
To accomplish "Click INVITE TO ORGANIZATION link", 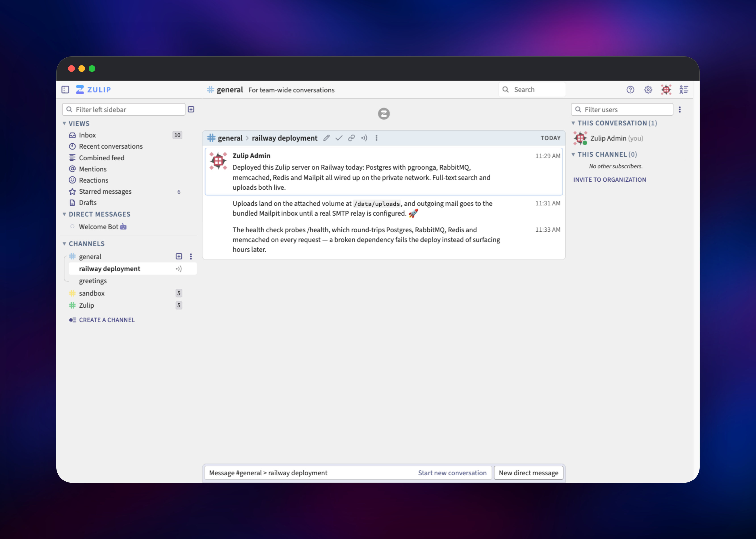I will tap(610, 180).
